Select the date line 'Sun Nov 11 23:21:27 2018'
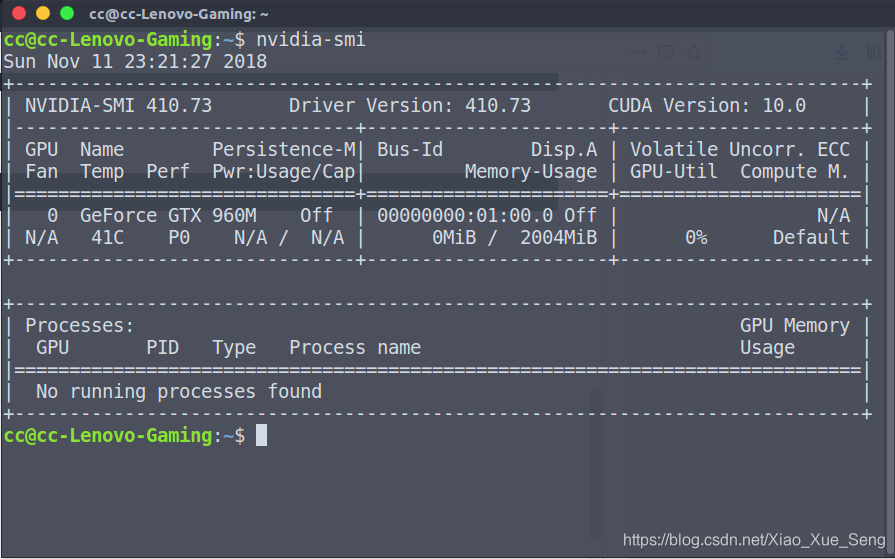 135,62
